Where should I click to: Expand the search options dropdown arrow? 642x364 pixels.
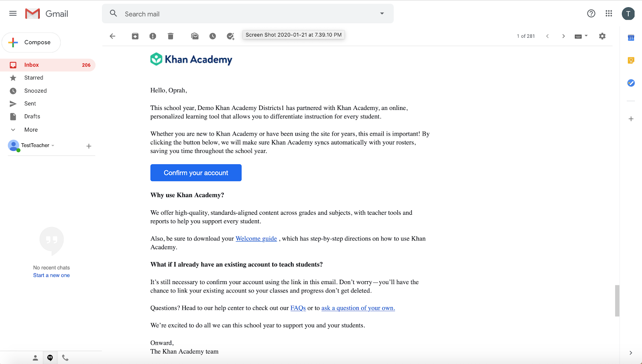click(x=382, y=14)
